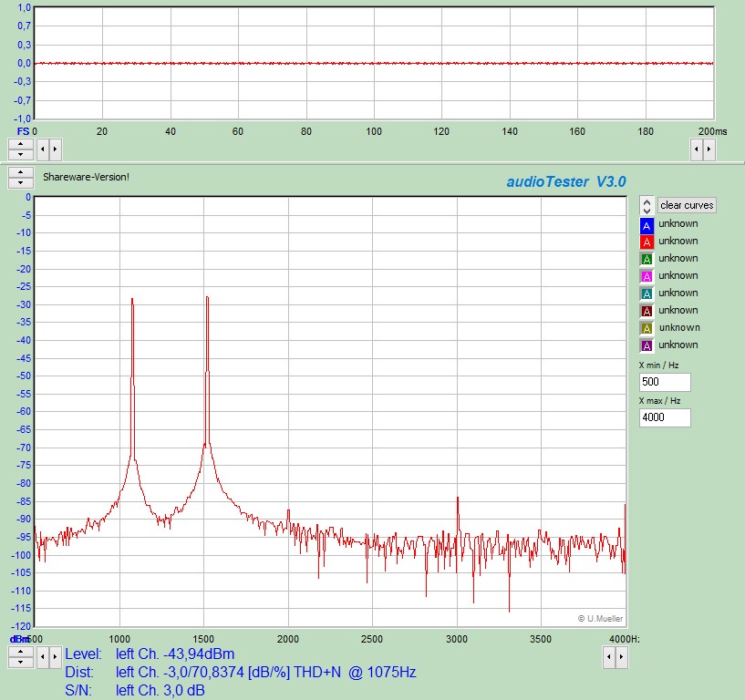This screenshot has width=745, height=700.
Task: Click left arrow below 4000Hz axis end
Action: click(x=609, y=657)
